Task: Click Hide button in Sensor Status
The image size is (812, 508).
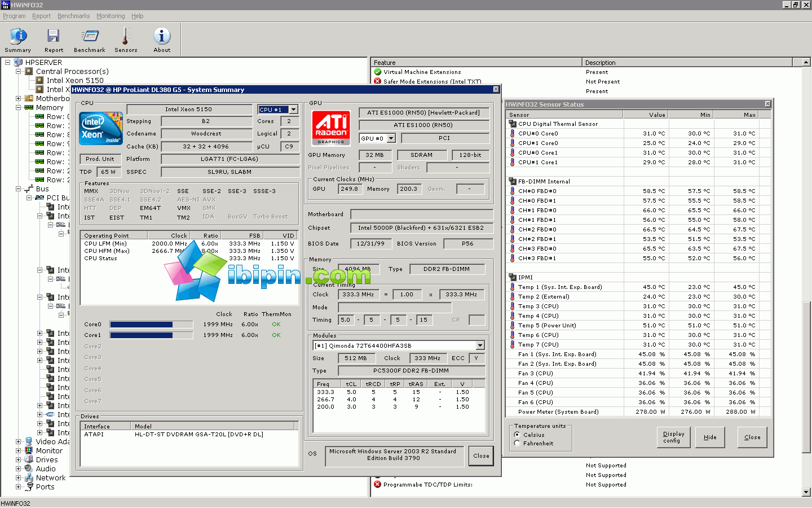Action: point(710,437)
